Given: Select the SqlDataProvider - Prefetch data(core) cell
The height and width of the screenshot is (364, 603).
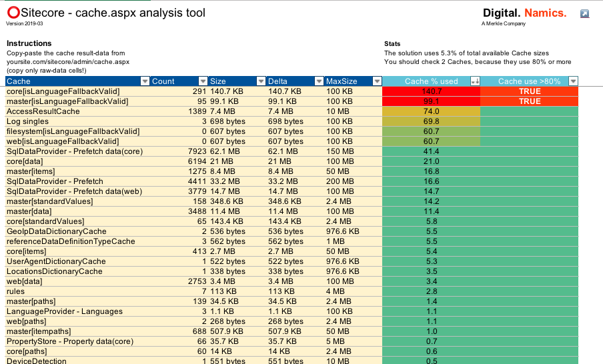Looking at the screenshot, I should [74, 151].
